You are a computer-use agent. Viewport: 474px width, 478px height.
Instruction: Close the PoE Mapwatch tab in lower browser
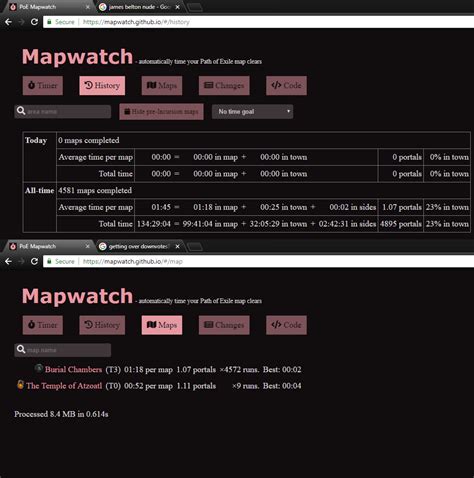click(88, 246)
